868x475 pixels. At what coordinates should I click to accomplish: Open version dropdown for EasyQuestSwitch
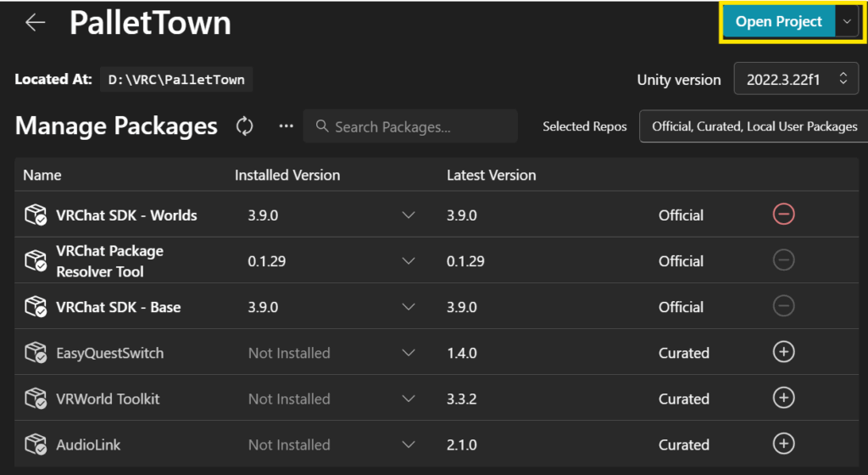tap(409, 353)
